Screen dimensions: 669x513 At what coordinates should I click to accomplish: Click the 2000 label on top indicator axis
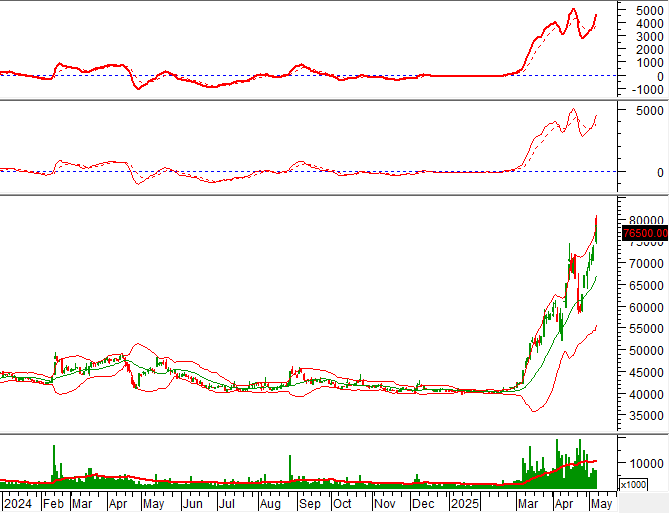click(x=650, y=50)
